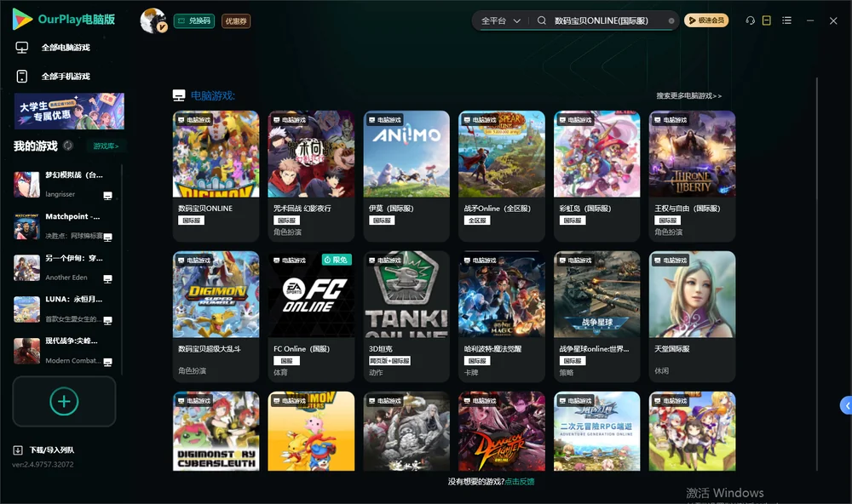The height and width of the screenshot is (504, 852).
Task: Click PC icon on Matchpoint row
Action: 107,238
